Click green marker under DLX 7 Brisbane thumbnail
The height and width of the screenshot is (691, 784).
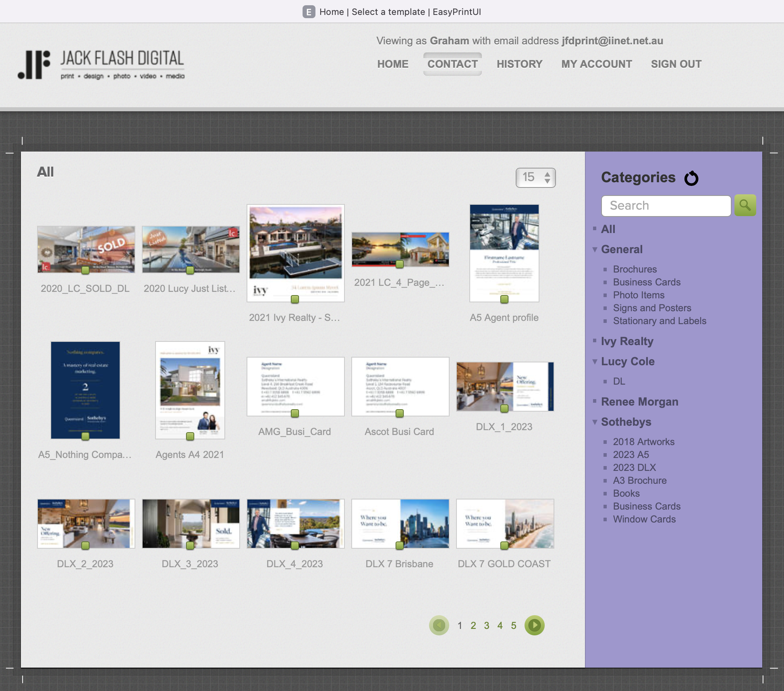coord(400,545)
